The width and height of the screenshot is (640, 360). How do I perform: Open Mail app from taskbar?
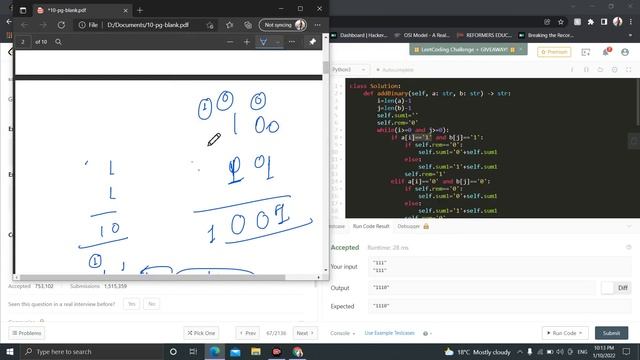click(x=235, y=351)
